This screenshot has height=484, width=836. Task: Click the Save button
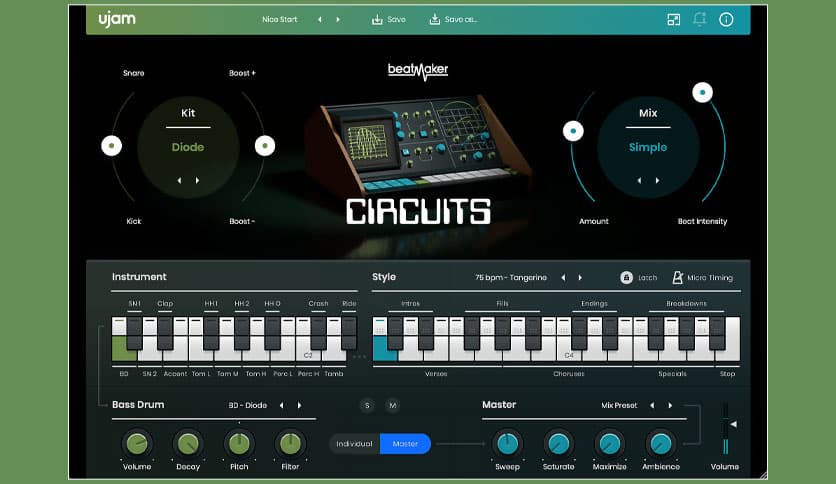389,20
